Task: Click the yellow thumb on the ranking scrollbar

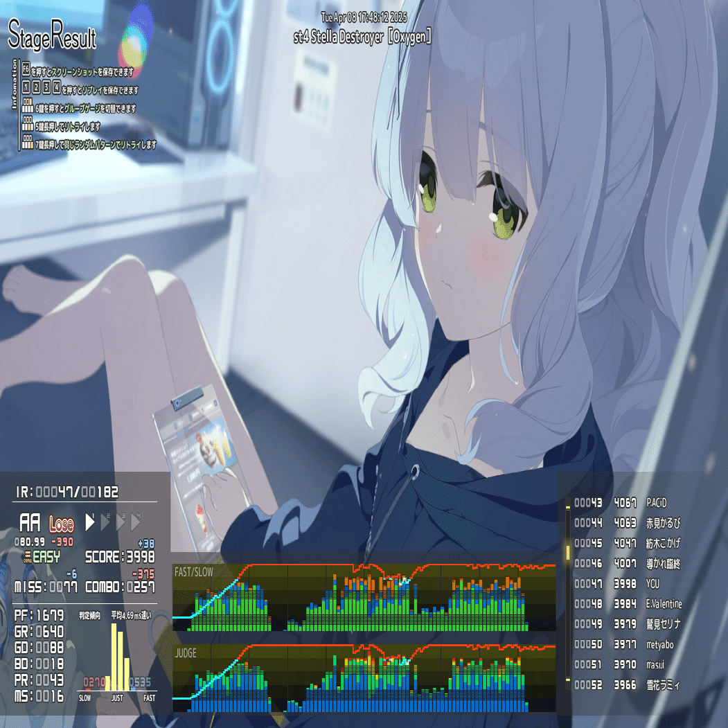Action: (x=569, y=554)
